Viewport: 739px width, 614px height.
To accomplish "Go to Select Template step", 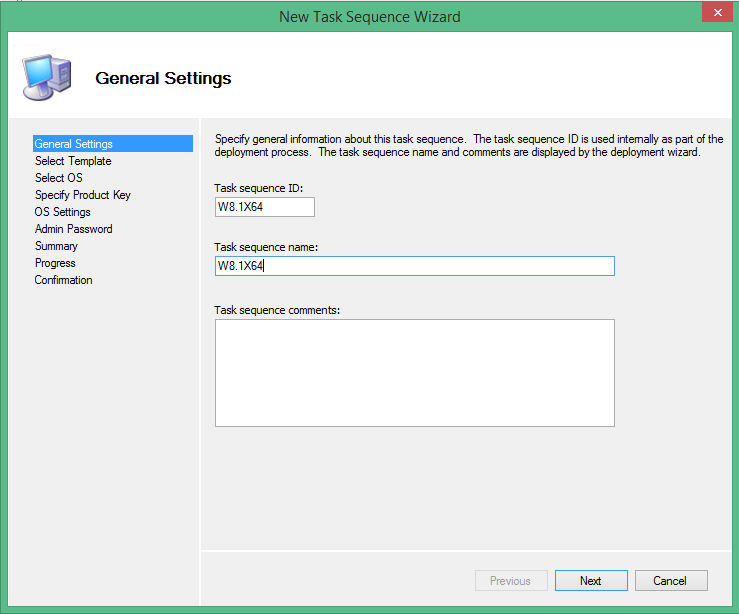I will click(73, 161).
